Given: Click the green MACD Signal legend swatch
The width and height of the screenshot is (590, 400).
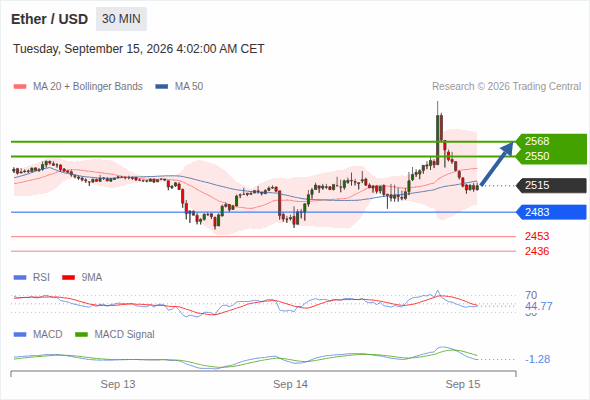Looking at the screenshot, I should [x=82, y=335].
